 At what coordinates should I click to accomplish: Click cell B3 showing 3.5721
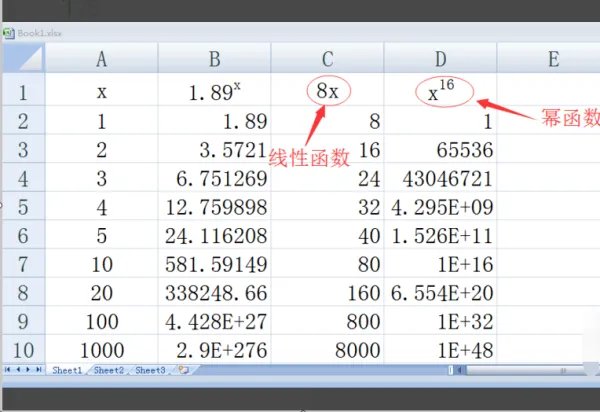point(214,149)
